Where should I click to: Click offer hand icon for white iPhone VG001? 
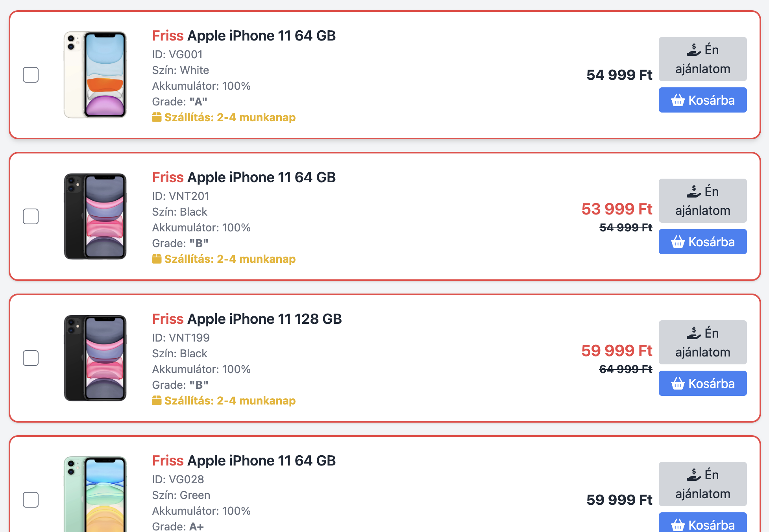tap(694, 50)
